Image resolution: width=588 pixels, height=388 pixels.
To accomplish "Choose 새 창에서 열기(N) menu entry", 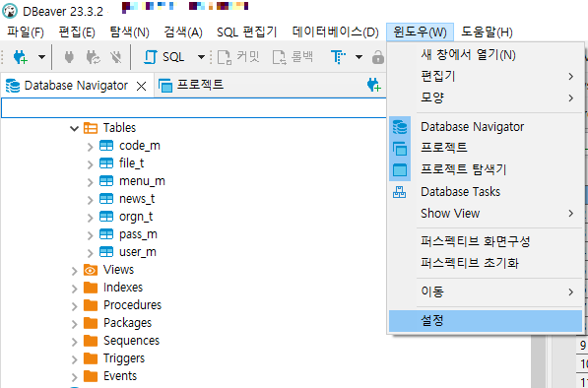I will [x=486, y=55].
